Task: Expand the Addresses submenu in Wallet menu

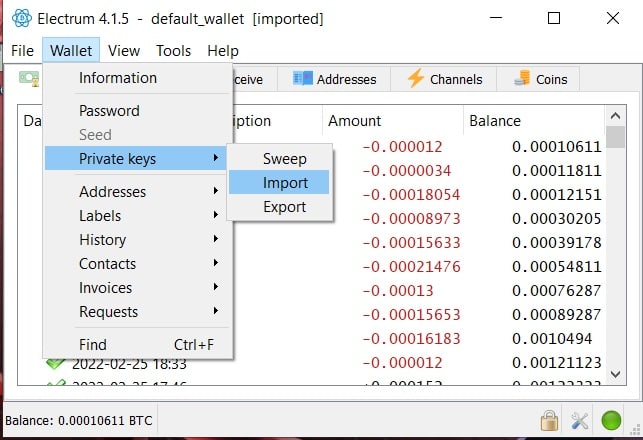Action: 138,192
